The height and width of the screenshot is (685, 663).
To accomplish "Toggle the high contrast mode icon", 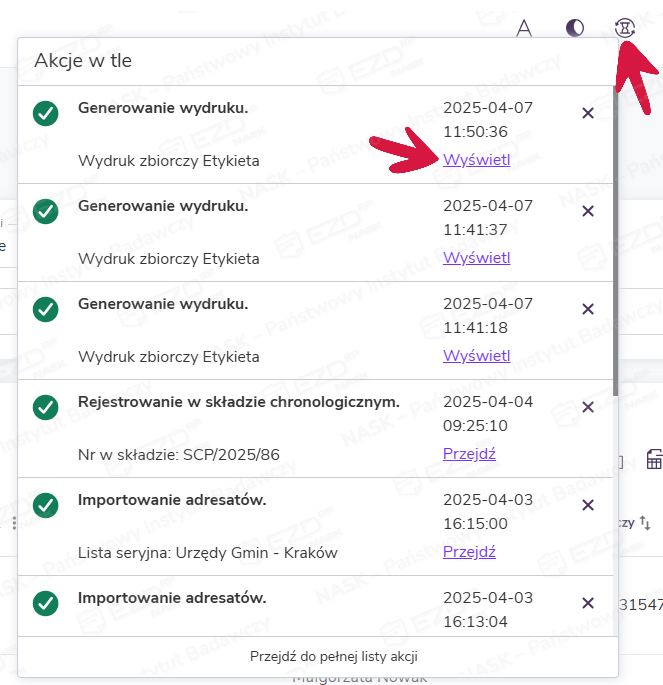I will tap(574, 28).
